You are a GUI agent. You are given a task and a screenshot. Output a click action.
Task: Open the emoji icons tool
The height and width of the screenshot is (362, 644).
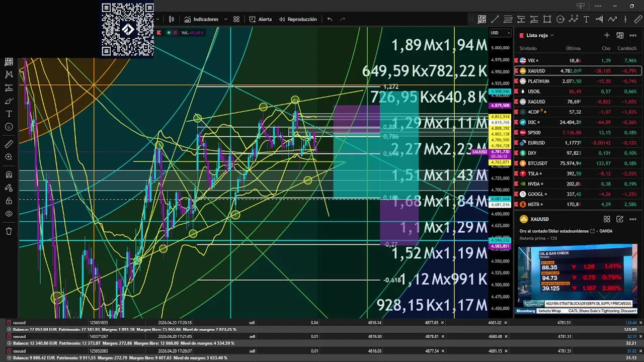click(9, 127)
